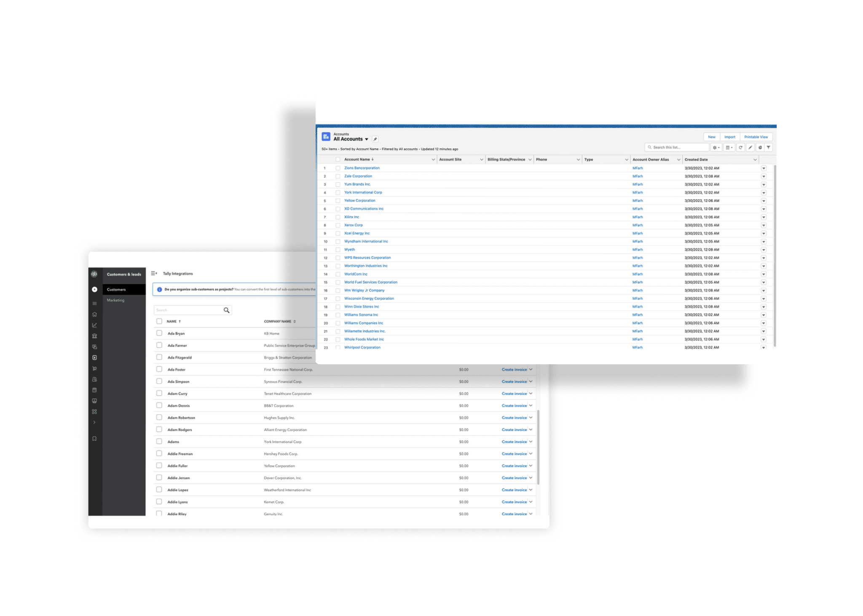Focus the QuickBooks customer Search field
The width and height of the screenshot is (863, 616).
[193, 310]
